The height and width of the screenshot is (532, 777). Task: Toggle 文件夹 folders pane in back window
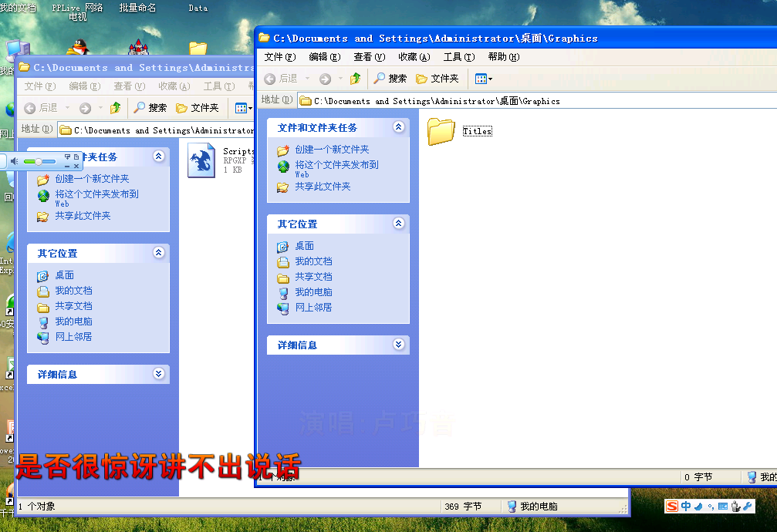tap(198, 108)
